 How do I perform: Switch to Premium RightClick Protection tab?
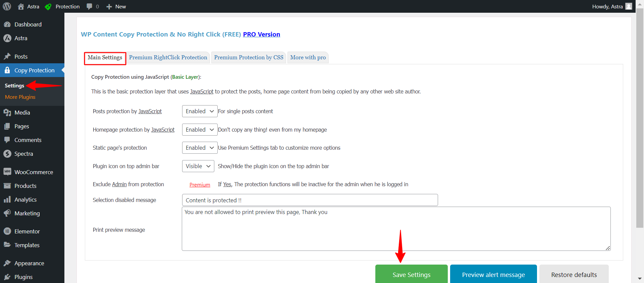click(x=168, y=58)
